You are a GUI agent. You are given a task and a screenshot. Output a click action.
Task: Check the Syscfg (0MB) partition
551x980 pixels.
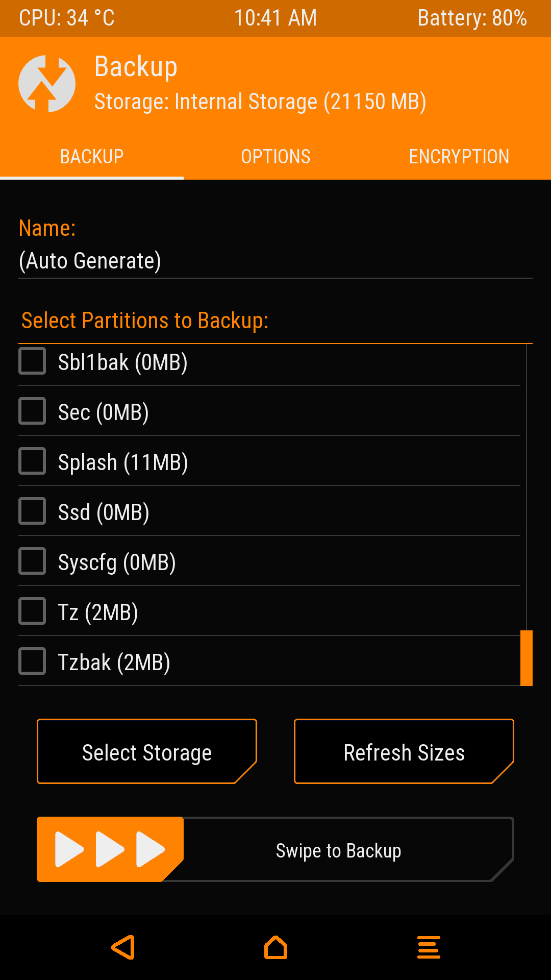32,561
